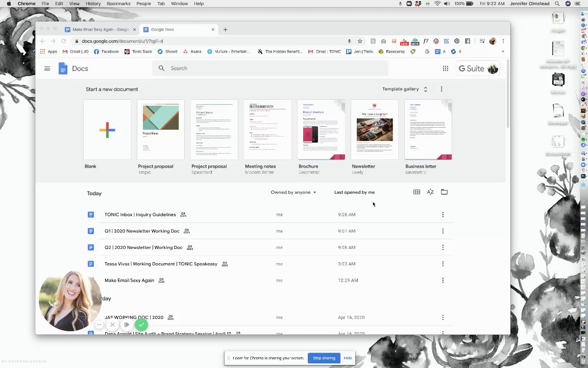Open the History menu

pyautogui.click(x=93, y=4)
